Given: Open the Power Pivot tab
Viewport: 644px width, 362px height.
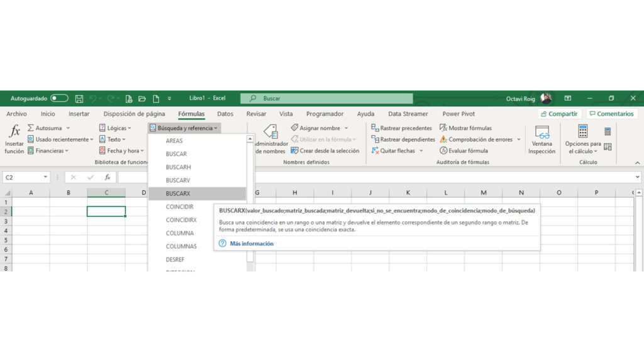Looking at the screenshot, I should (460, 114).
